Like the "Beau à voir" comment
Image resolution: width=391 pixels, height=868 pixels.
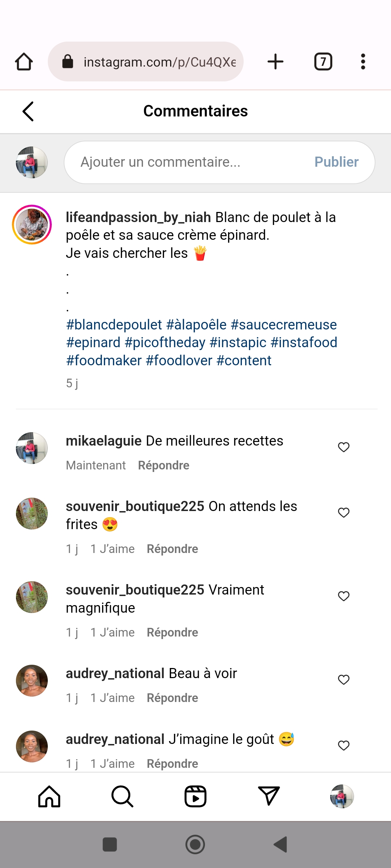pos(344,680)
